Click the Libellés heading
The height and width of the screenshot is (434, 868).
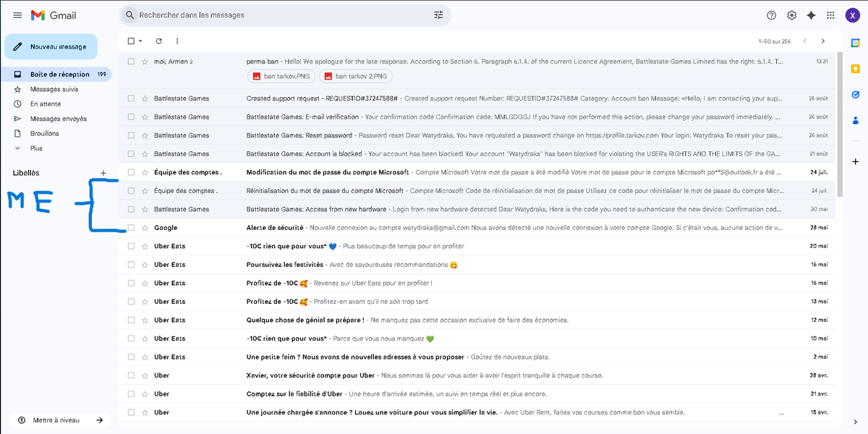tap(26, 173)
